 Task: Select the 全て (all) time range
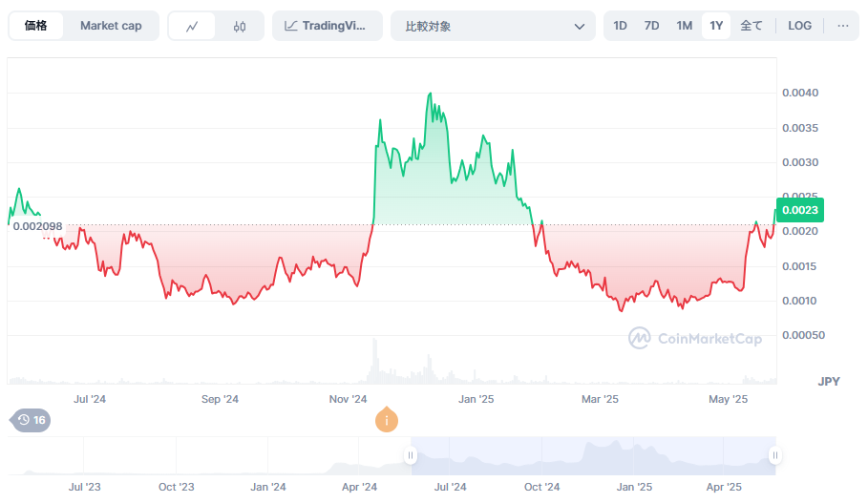point(752,26)
